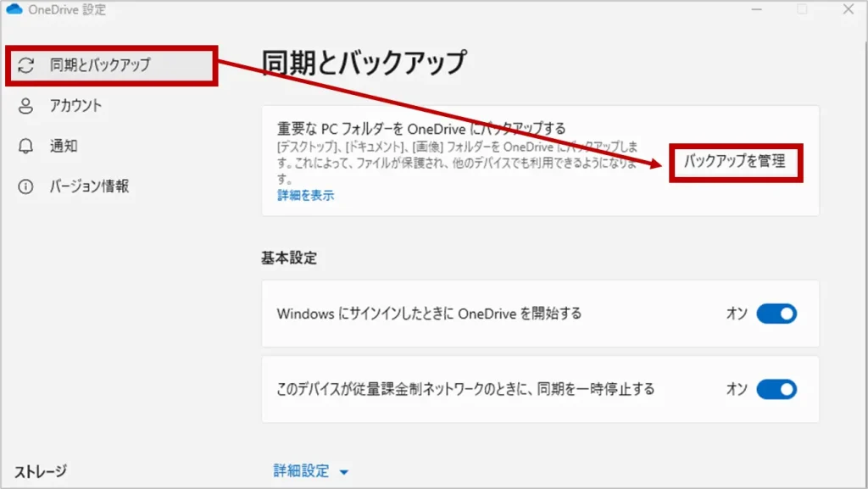Click the 基本設定 section heading
The image size is (868, 489).
(288, 258)
